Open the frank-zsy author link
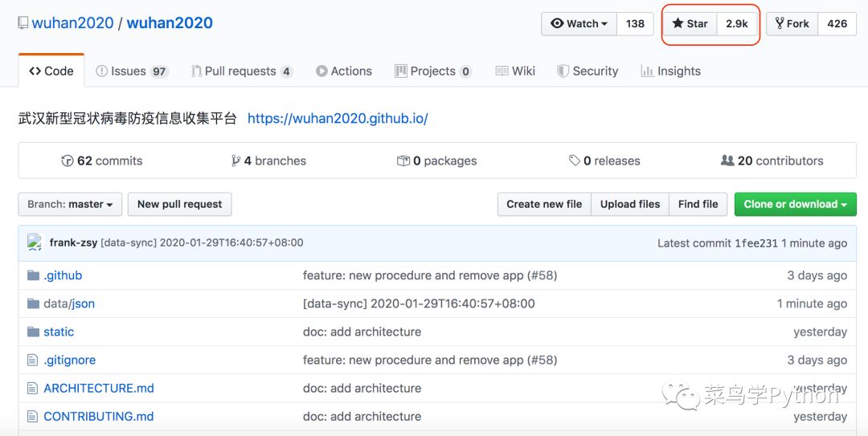This screenshot has width=868, height=436. [73, 242]
